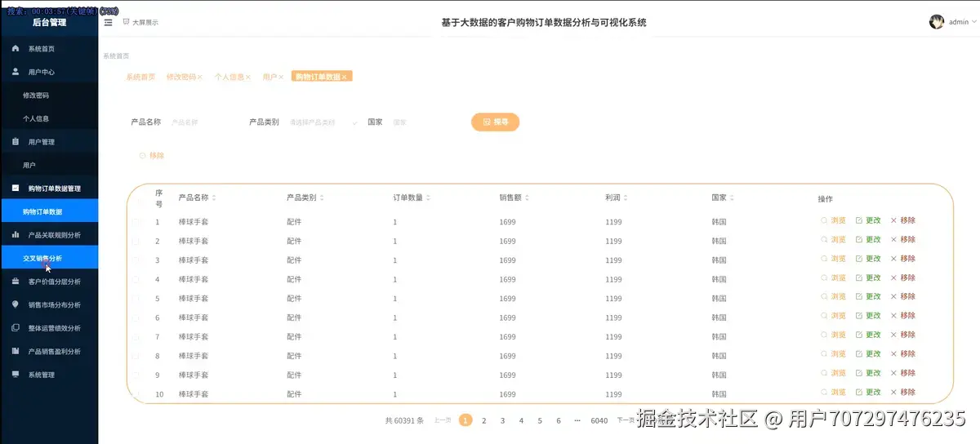Collapse the 用户中心 sidebar group

click(49, 72)
